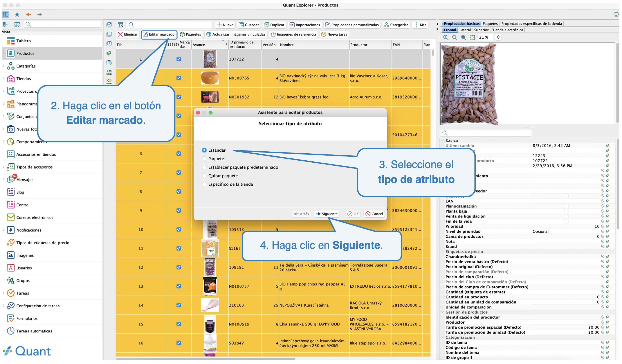Image resolution: width=622 pixels, height=364 pixels.
Task: Switch to the Tienda electrónica tab
Action: point(508,30)
